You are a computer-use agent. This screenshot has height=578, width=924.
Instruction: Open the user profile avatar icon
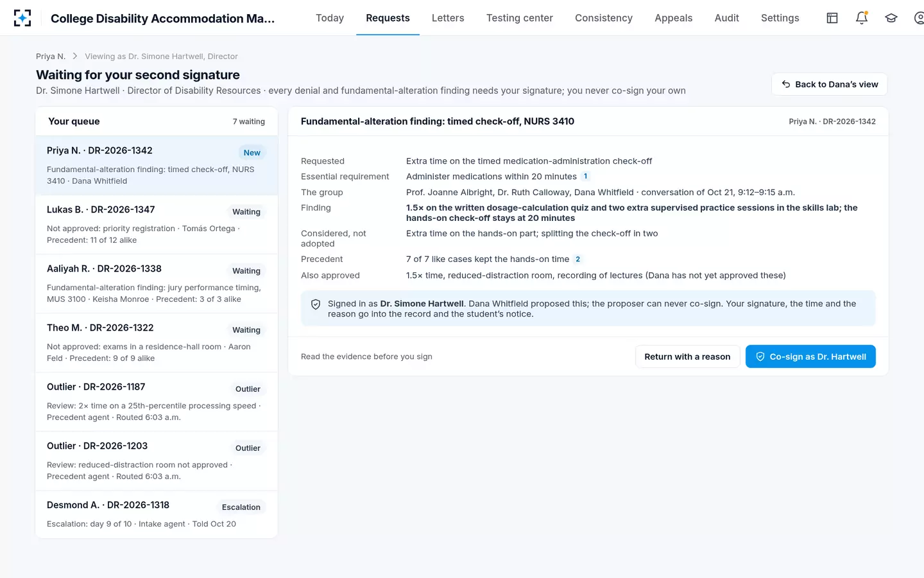tap(919, 18)
